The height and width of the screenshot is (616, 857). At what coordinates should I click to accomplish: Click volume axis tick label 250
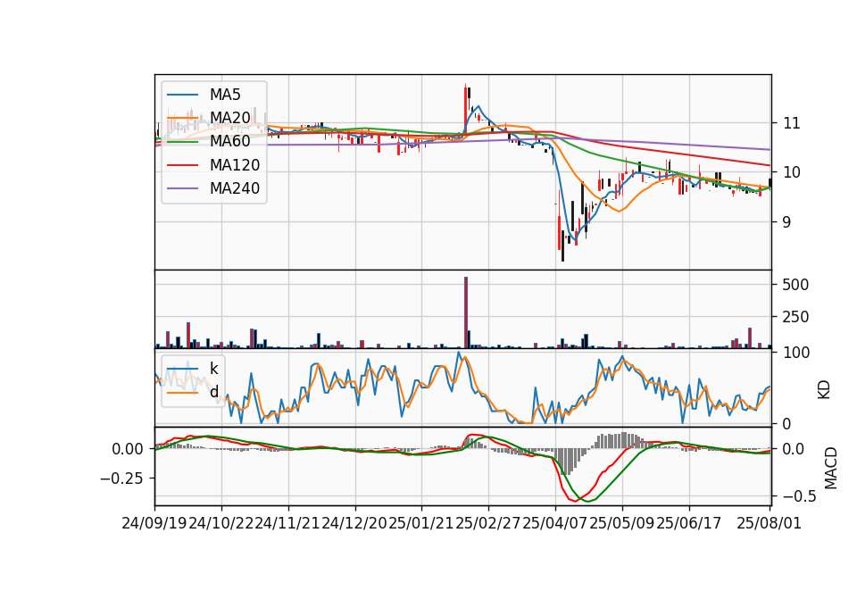click(795, 317)
